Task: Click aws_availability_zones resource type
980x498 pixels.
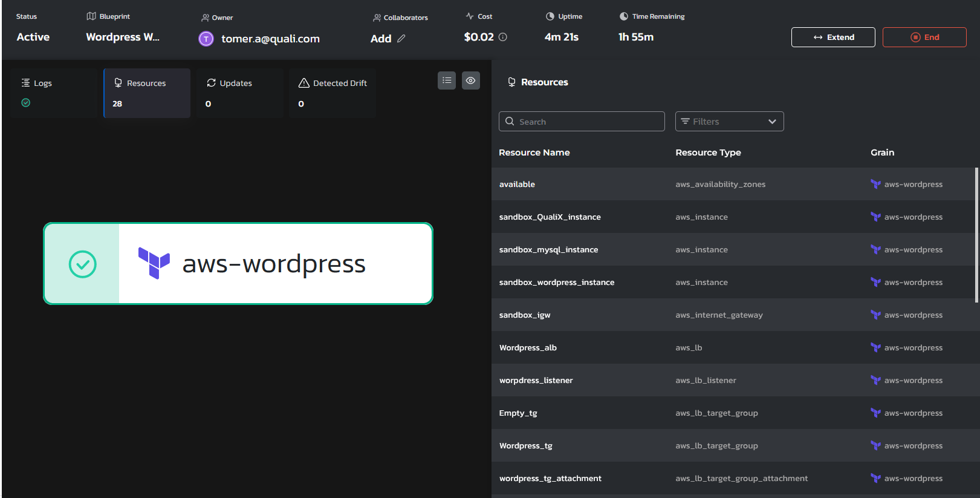Action: click(x=720, y=184)
